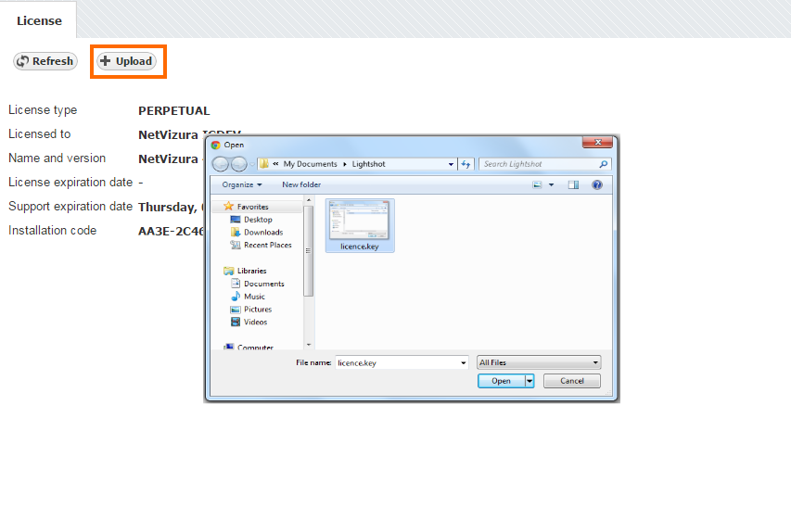Open the address bar path dropdown
791x532 pixels.
[x=451, y=164]
